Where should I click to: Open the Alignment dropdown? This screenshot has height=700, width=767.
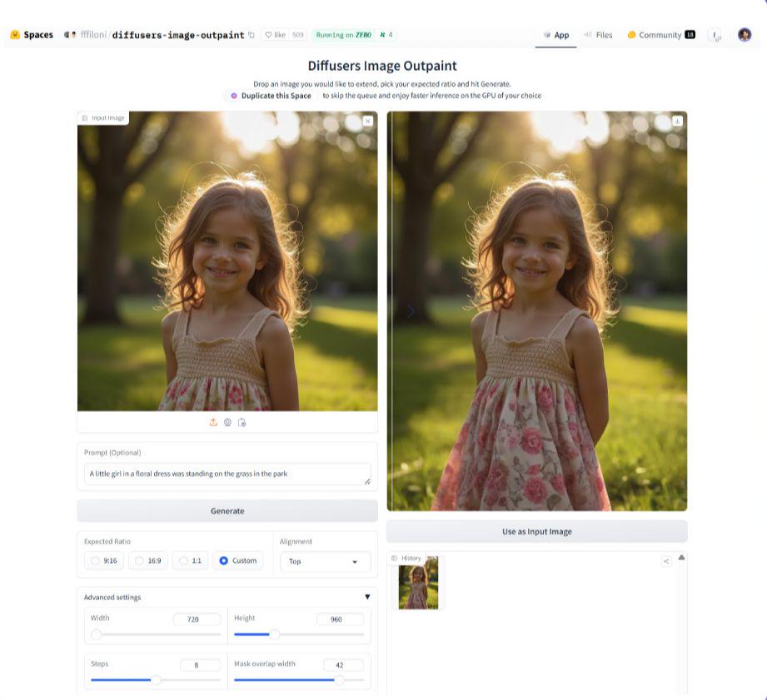pos(325,562)
